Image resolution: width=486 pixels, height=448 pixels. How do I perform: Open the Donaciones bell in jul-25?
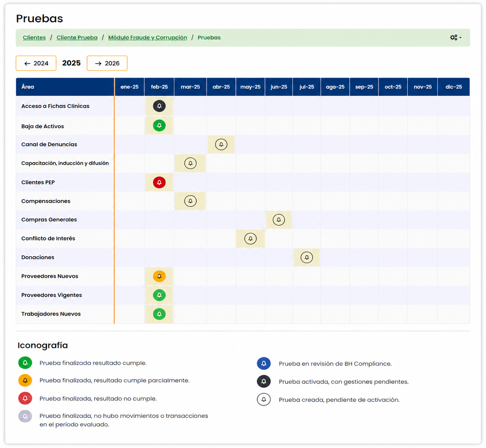307,257
